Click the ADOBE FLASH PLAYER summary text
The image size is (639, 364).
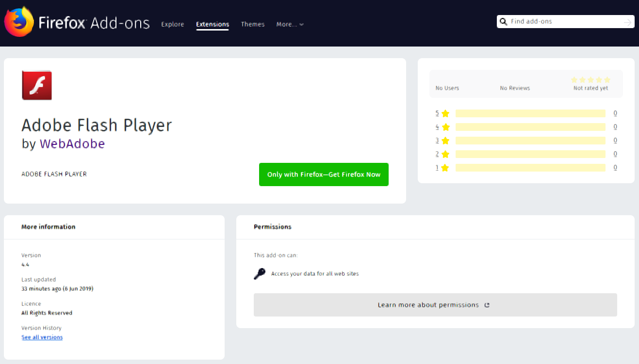[54, 174]
